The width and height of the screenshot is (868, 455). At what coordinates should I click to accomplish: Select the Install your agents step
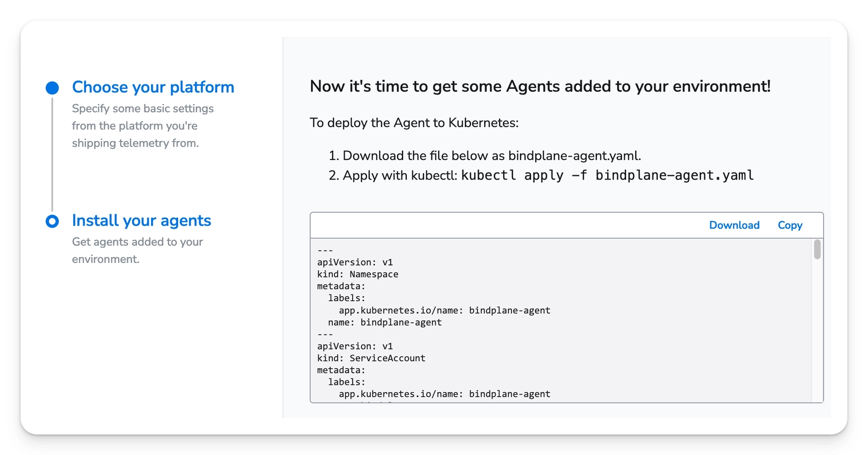141,221
